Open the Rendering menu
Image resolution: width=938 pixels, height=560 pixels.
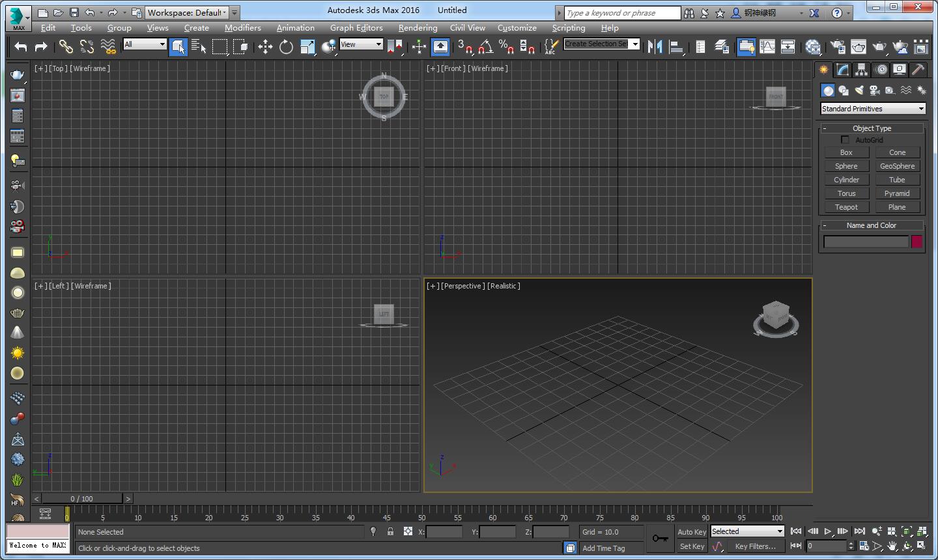418,28
